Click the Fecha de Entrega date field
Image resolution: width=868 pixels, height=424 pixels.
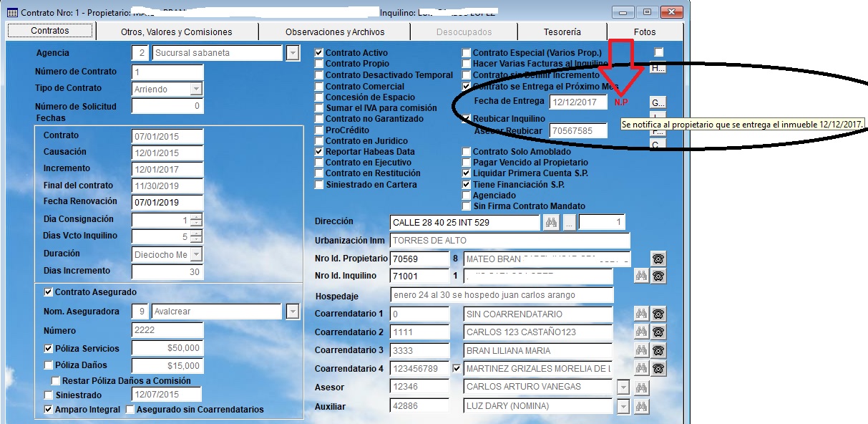(x=578, y=102)
